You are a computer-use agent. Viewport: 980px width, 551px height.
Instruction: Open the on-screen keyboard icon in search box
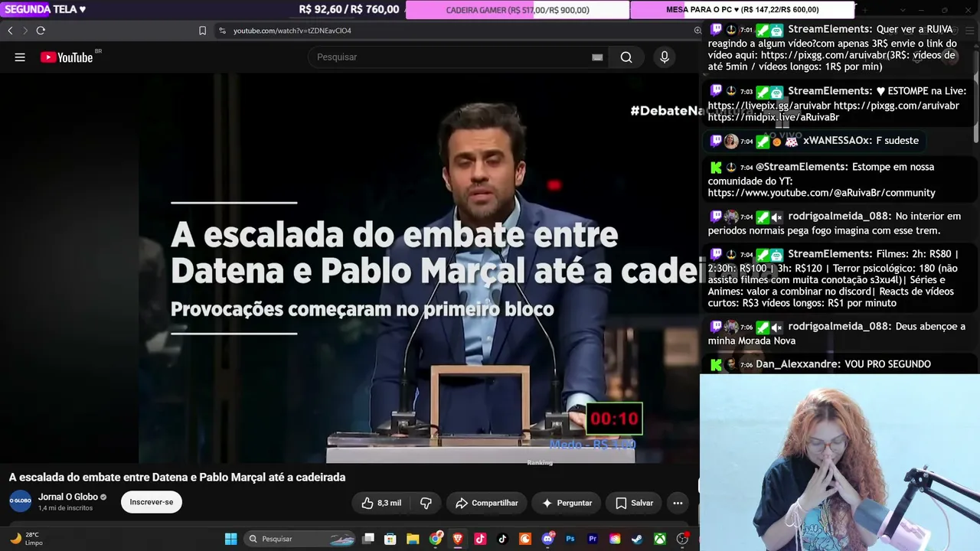pos(597,57)
